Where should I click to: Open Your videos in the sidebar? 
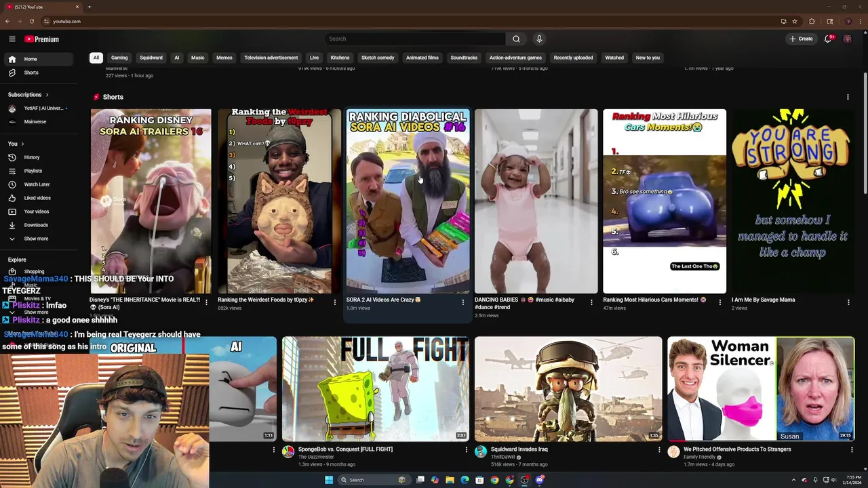click(x=38, y=211)
